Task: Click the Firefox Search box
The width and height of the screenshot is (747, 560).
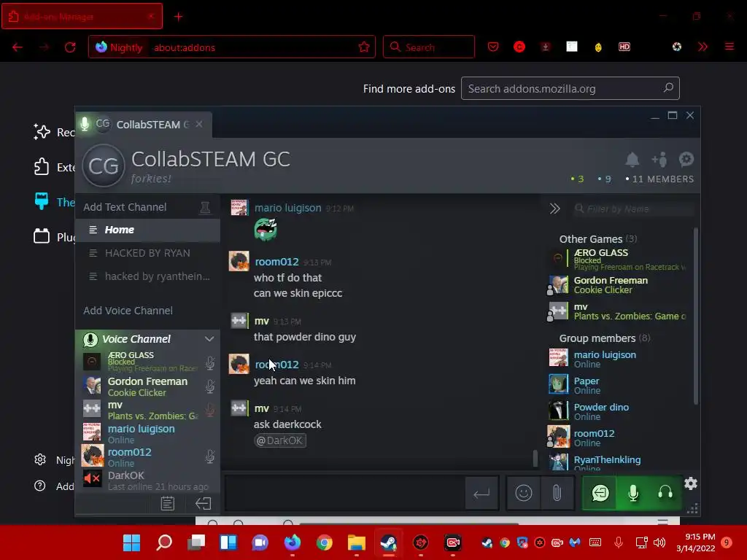Action: coord(429,47)
